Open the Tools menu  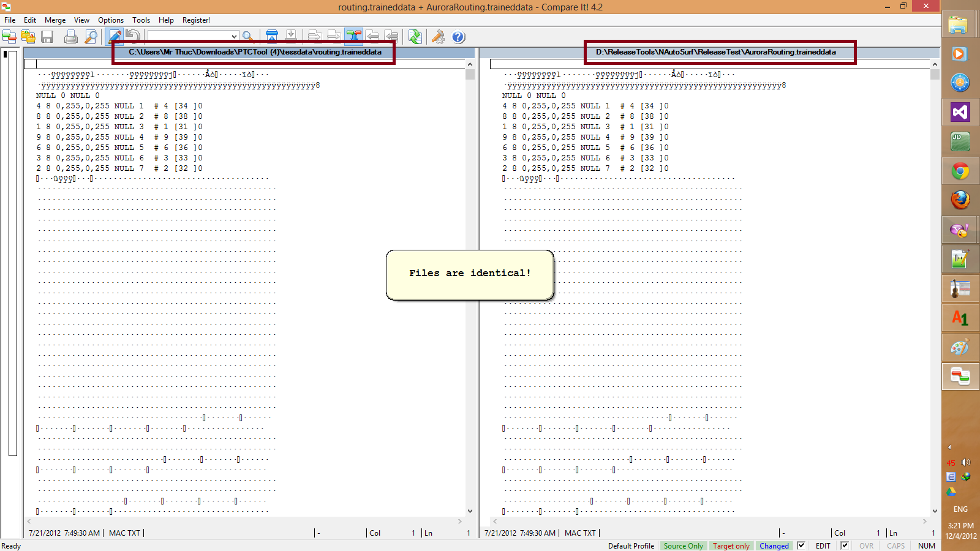[x=141, y=20]
